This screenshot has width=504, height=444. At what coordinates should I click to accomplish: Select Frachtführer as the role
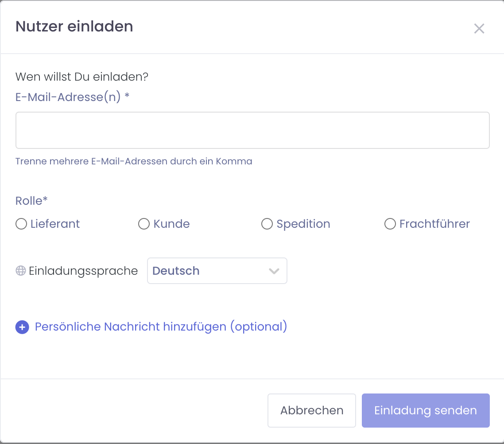pos(390,224)
